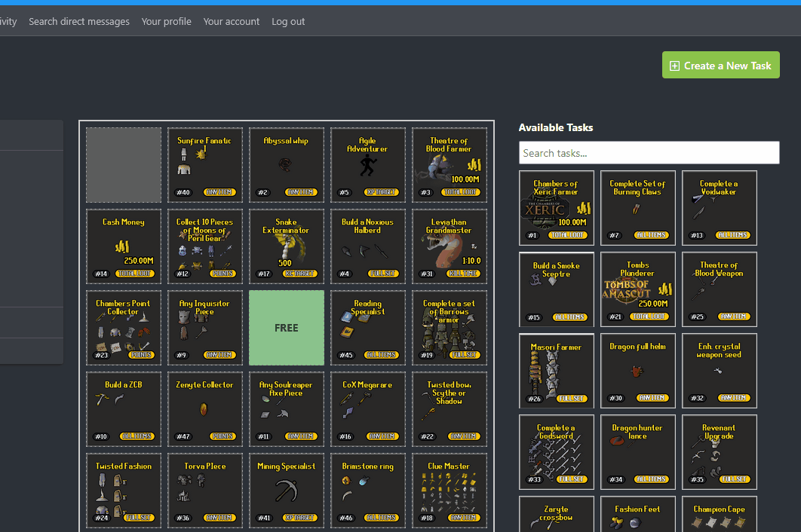Select Collect 10 Pieces of Moons tile
This screenshot has height=532, width=801.
point(205,246)
